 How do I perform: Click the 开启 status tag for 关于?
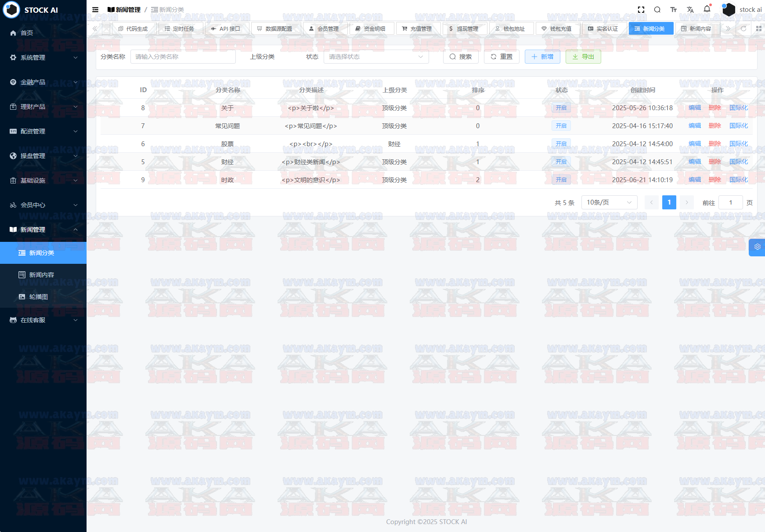(x=561, y=108)
